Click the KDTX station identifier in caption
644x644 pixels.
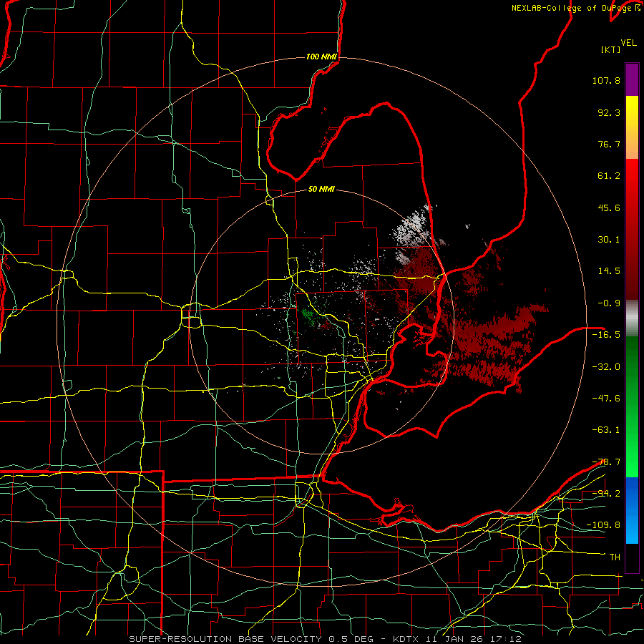coord(406,639)
